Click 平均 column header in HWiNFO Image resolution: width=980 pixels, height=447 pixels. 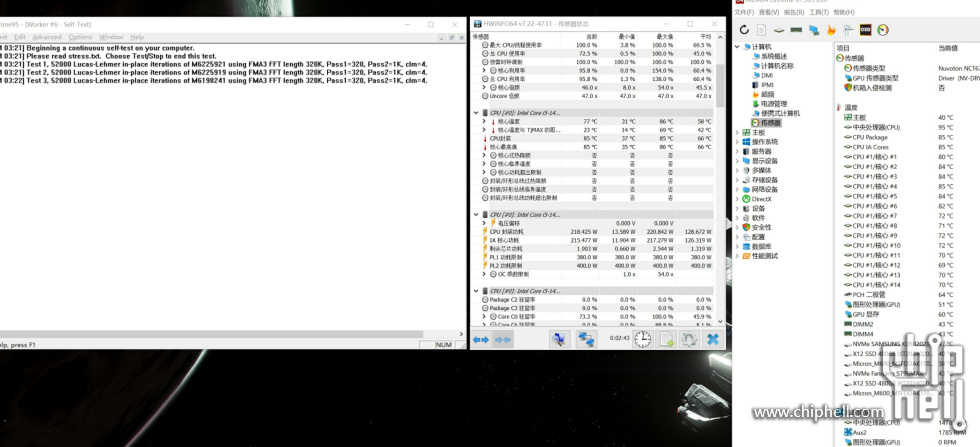point(706,37)
